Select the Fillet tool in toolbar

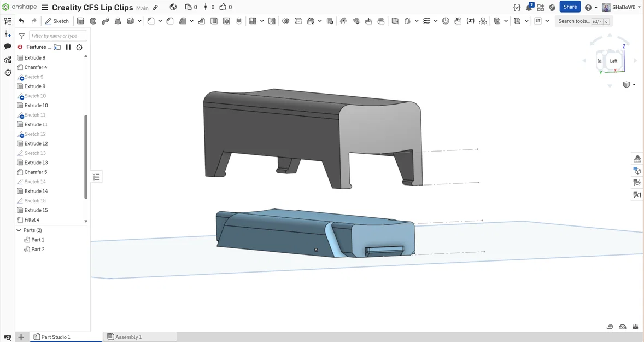click(151, 21)
